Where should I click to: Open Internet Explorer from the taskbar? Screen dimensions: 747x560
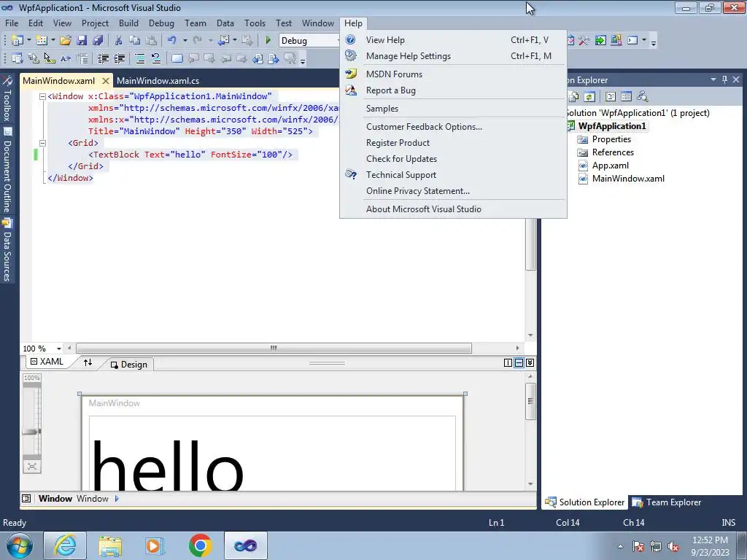click(x=65, y=545)
